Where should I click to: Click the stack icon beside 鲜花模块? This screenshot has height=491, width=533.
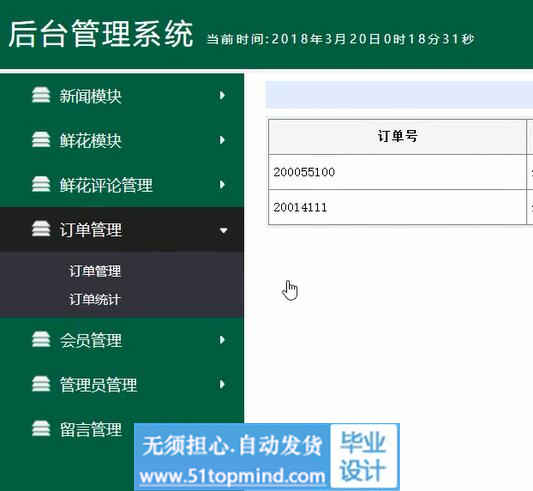41,140
